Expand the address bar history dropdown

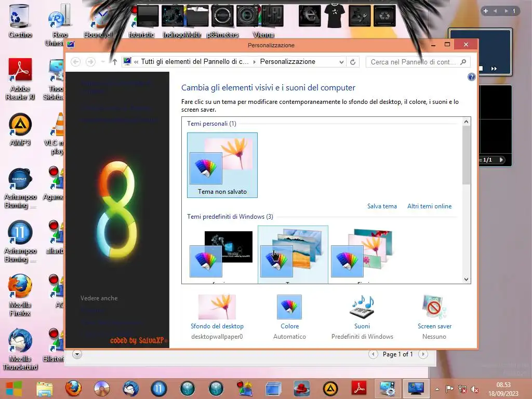click(x=341, y=62)
